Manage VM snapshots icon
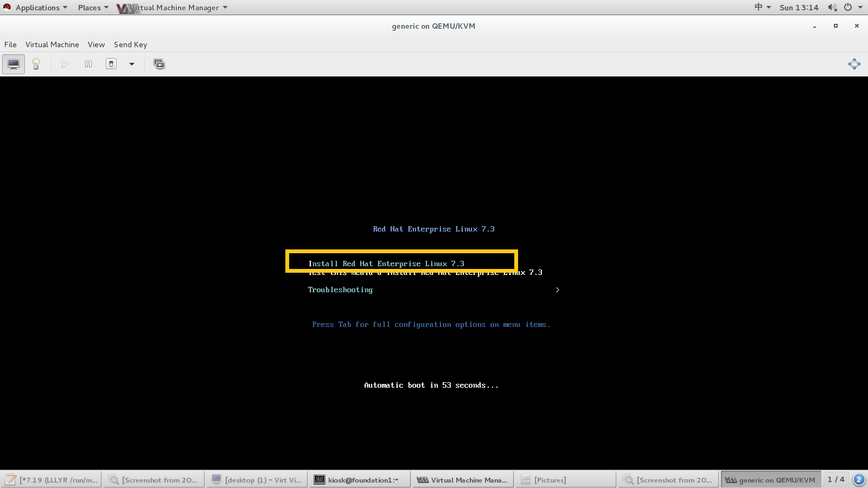Screen dimensions: 868x488 pos(159,64)
